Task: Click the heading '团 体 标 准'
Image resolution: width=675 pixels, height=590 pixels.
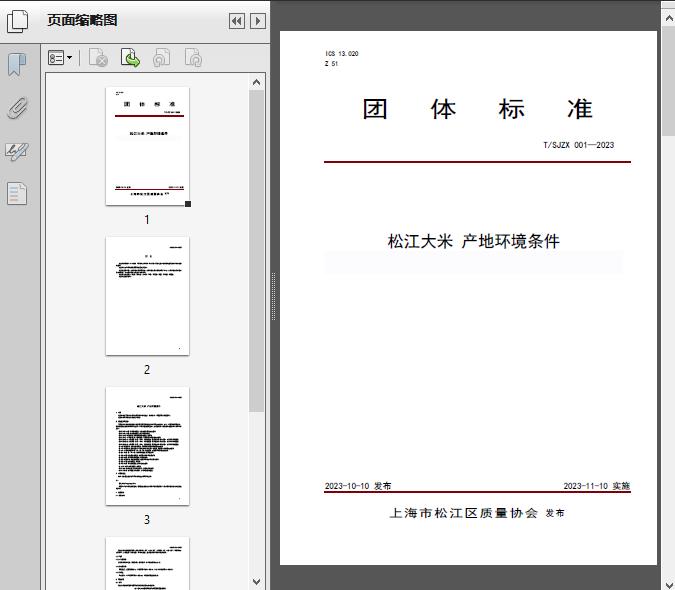Action: (477, 109)
